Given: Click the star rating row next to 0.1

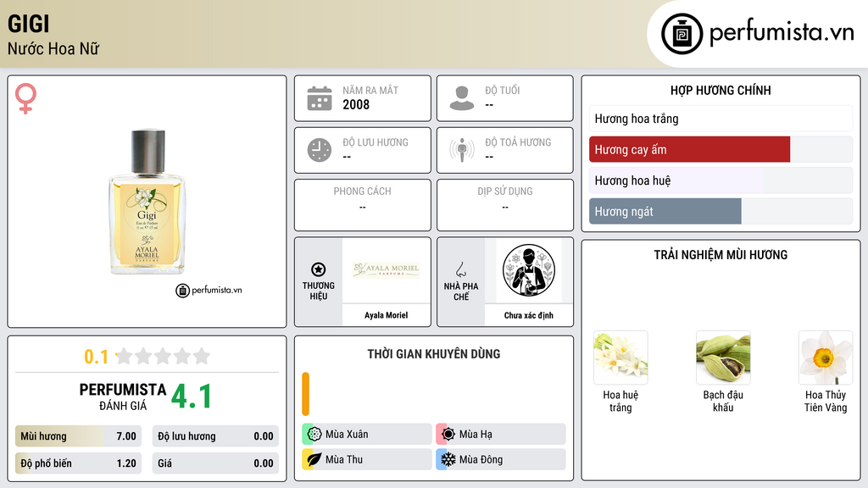Looking at the screenshot, I should click(163, 356).
